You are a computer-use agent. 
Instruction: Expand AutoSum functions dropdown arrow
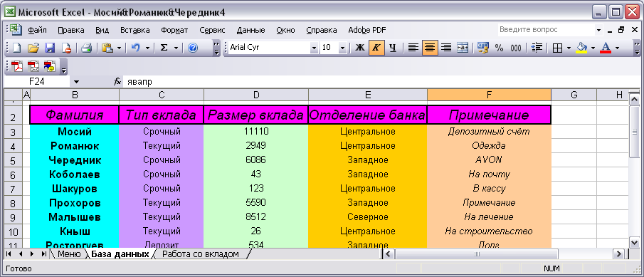click(176, 48)
